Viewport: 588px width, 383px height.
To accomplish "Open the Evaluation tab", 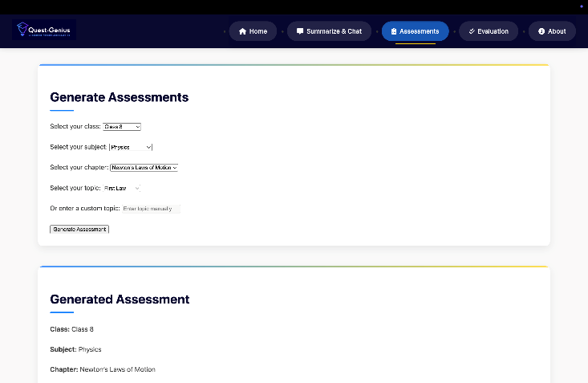I will 493,31.
